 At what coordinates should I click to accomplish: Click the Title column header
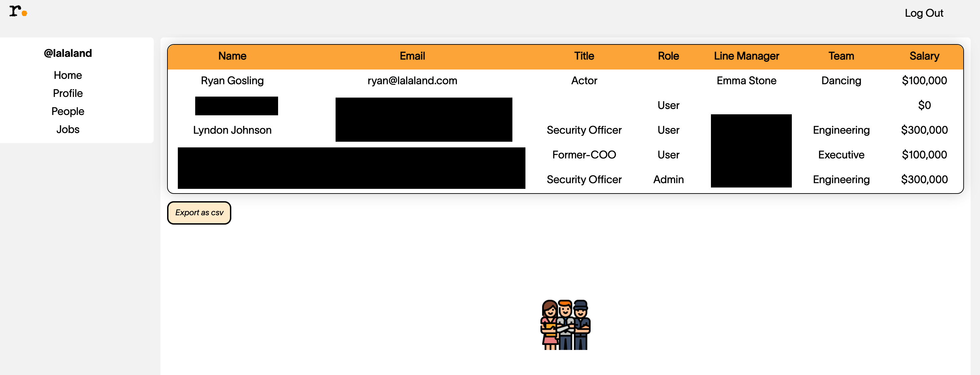click(x=584, y=56)
